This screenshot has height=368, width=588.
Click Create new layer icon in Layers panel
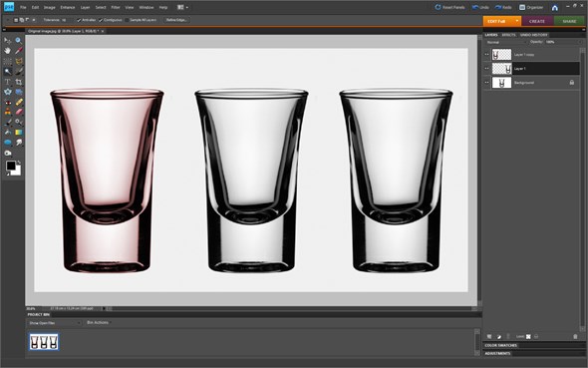click(x=489, y=336)
